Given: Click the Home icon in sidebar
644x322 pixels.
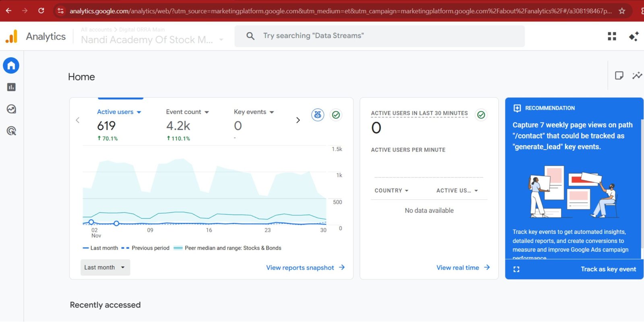Looking at the screenshot, I should 11,66.
